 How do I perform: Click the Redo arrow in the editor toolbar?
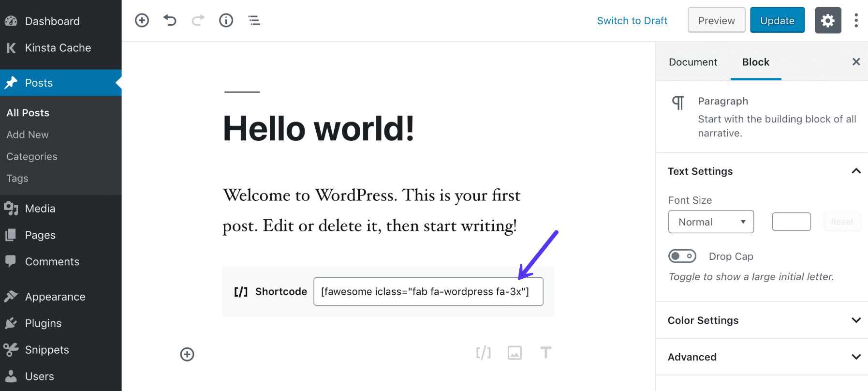(198, 20)
